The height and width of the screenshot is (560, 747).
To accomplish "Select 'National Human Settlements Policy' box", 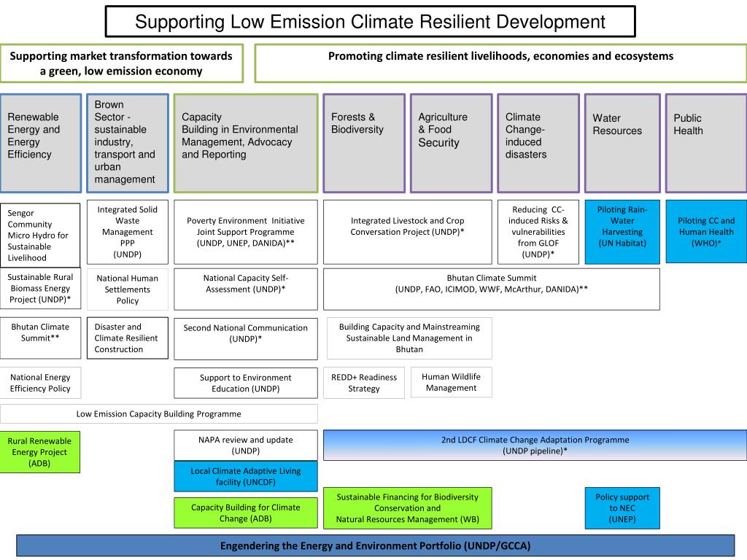I will [x=127, y=289].
